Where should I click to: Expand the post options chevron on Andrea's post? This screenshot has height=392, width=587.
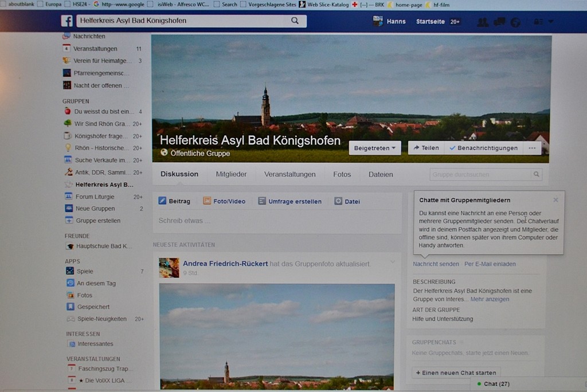click(392, 262)
